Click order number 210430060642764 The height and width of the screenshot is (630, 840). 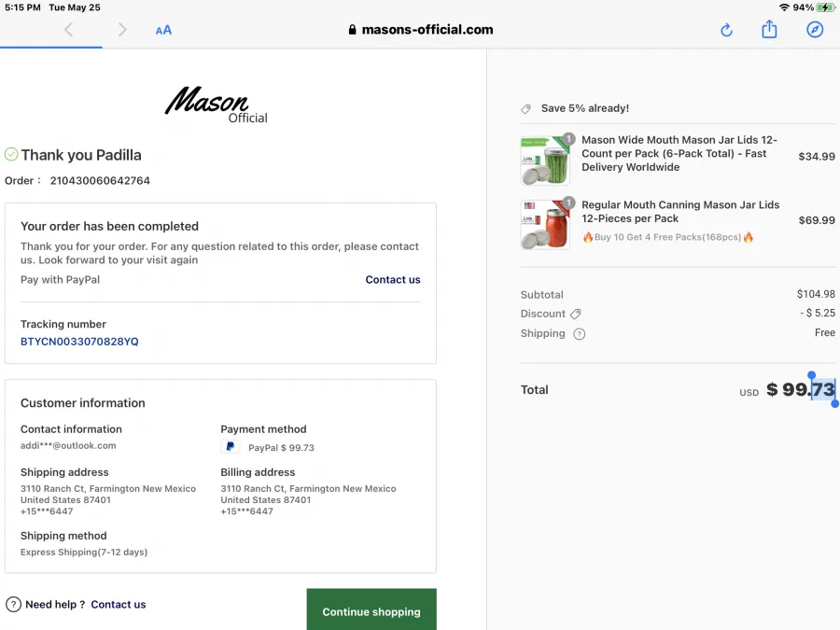click(x=100, y=180)
